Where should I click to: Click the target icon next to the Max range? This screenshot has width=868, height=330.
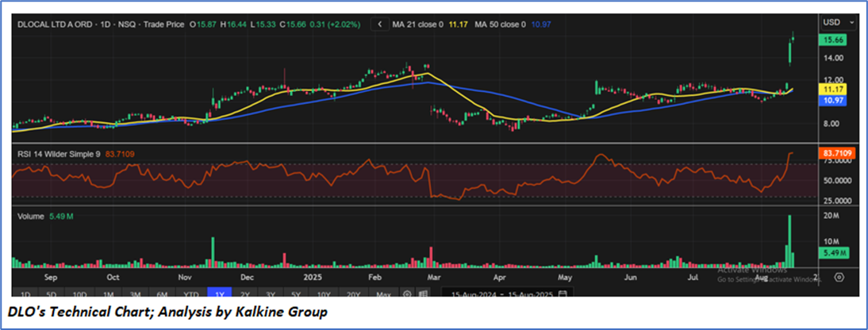tap(408, 294)
